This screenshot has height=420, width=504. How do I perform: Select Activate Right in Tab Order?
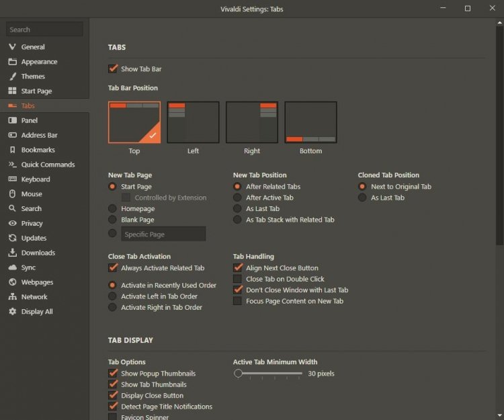[x=112, y=307]
